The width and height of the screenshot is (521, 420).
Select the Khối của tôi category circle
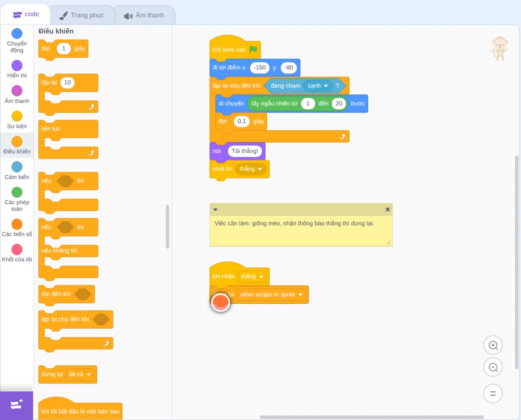(17, 249)
